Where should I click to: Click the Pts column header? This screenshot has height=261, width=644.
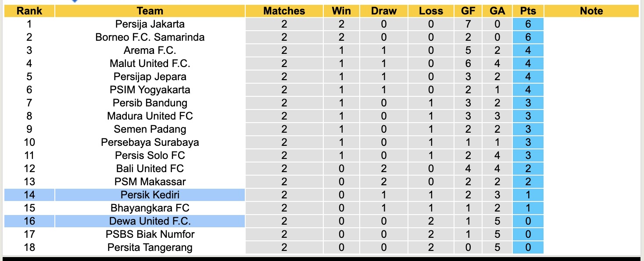[528, 11]
